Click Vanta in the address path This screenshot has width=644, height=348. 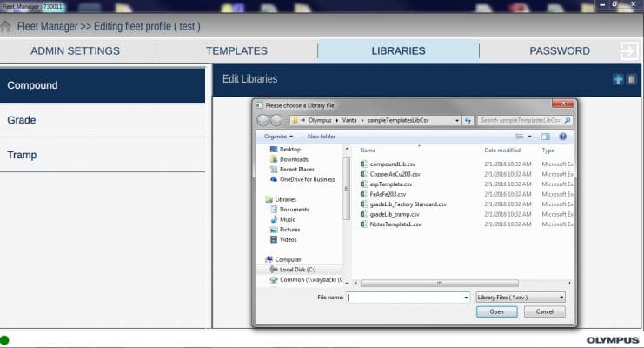coord(349,121)
